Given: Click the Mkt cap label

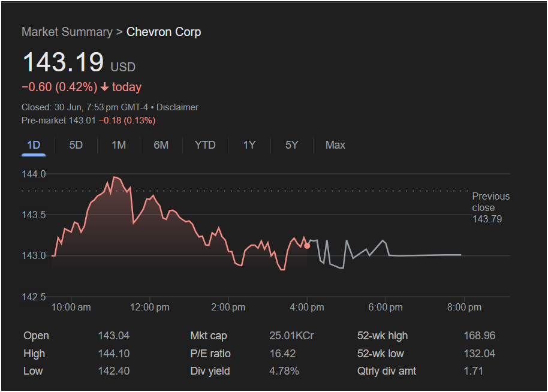Looking at the screenshot, I should click(209, 336).
